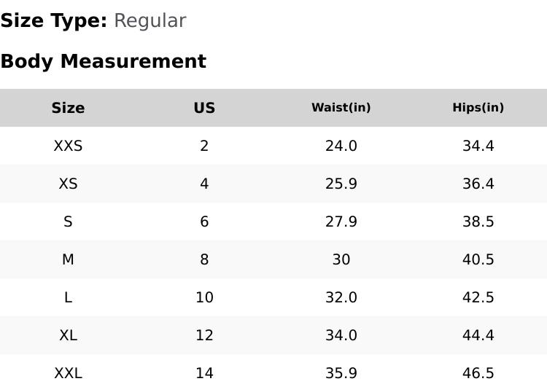
Task: Click the US size 14 cell
Action: tap(204, 373)
